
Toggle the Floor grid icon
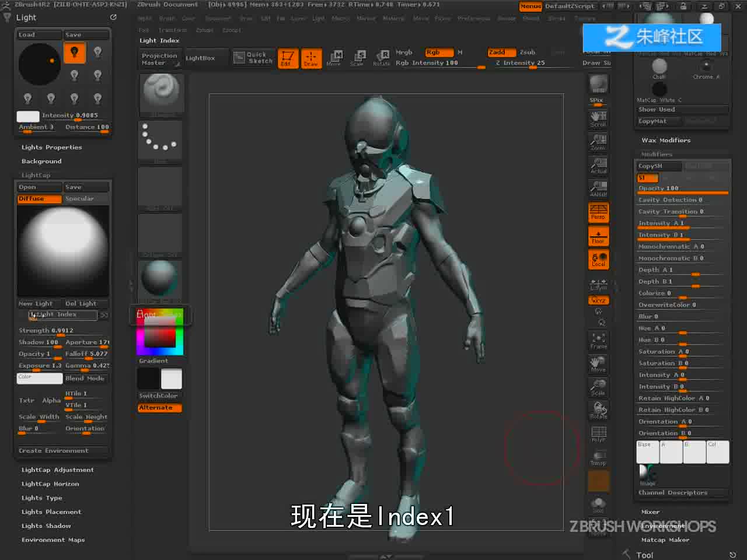pyautogui.click(x=598, y=236)
